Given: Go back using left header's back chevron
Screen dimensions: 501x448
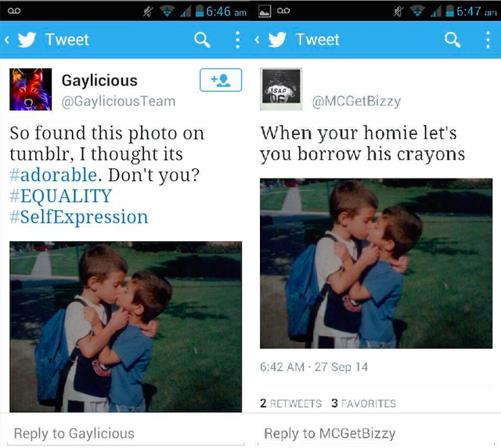Looking at the screenshot, I should pos(7,40).
